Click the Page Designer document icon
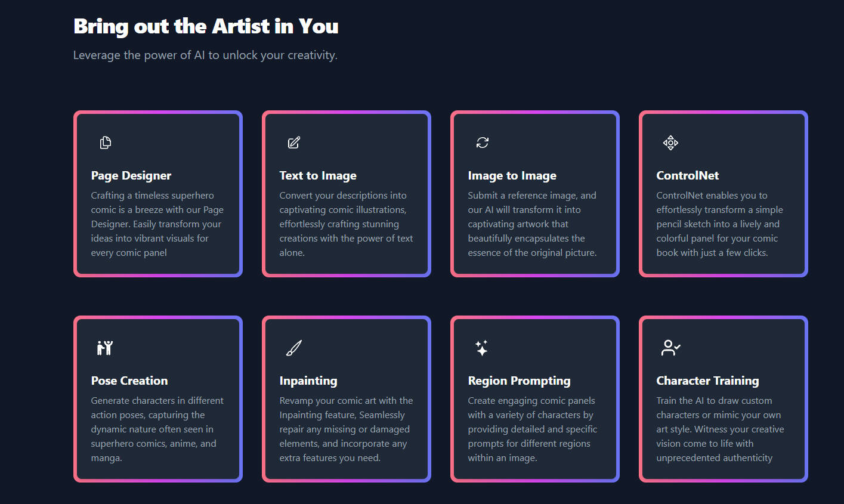This screenshot has width=844, height=504. 105,143
